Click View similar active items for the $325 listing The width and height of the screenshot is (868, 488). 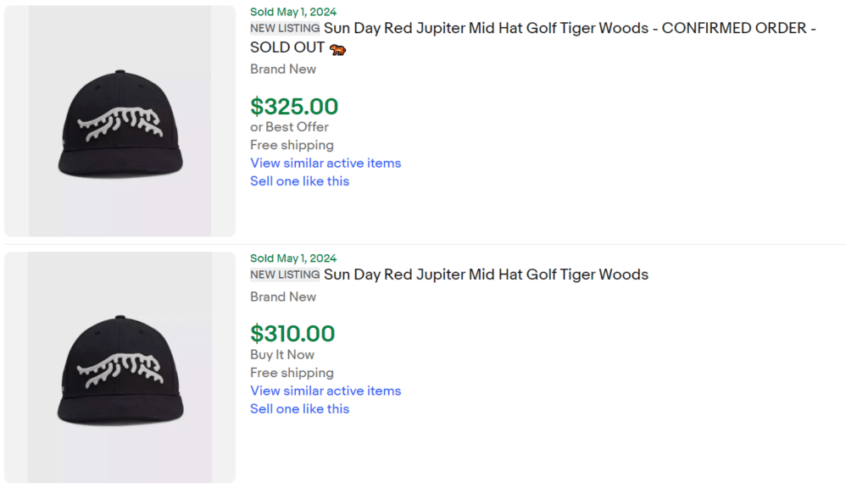325,163
